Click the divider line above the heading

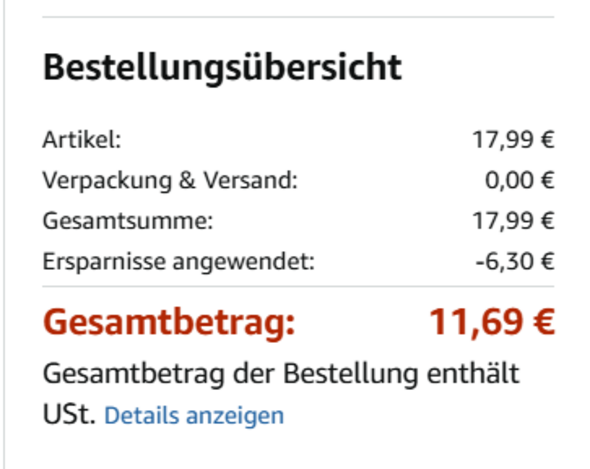tap(298, 17)
